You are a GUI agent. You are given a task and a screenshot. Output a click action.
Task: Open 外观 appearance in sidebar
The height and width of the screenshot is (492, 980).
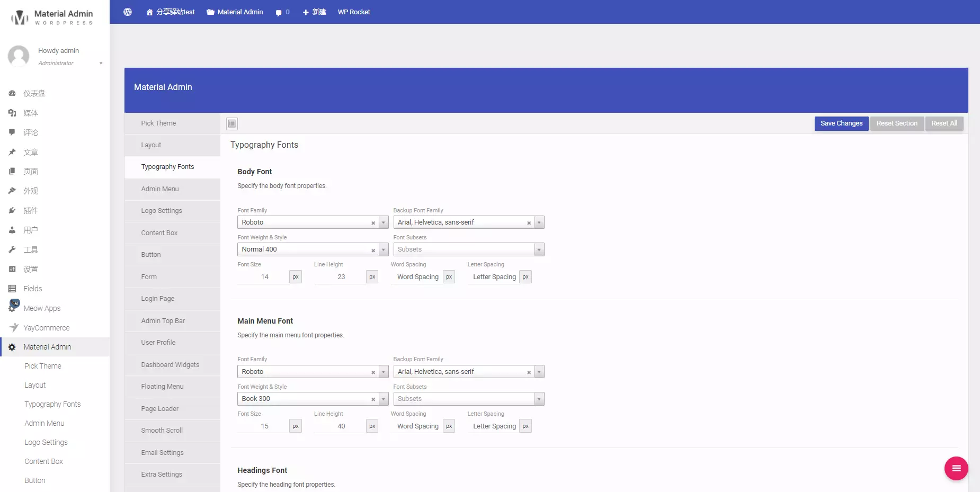pos(55,191)
